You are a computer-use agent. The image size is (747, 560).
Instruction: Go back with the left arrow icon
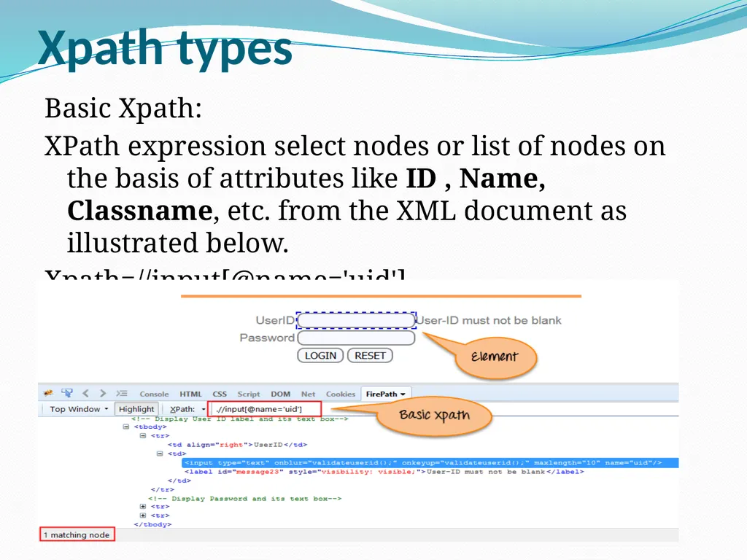[86, 393]
